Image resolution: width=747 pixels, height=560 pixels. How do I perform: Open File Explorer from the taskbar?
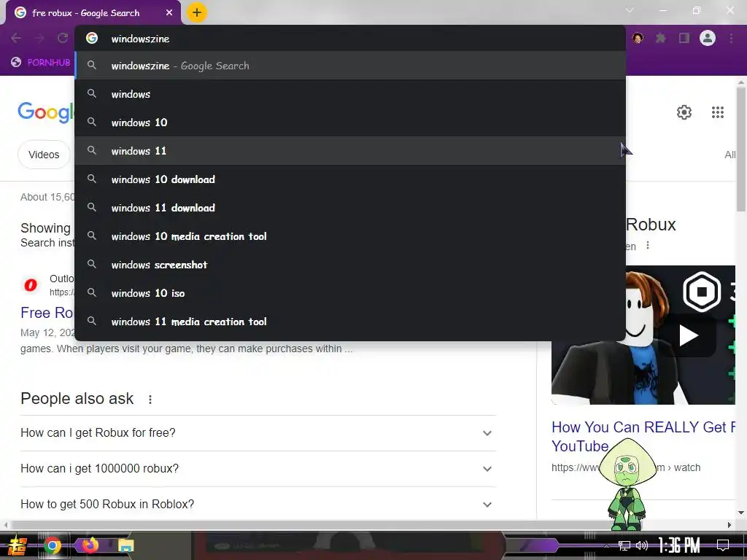pyautogui.click(x=125, y=545)
